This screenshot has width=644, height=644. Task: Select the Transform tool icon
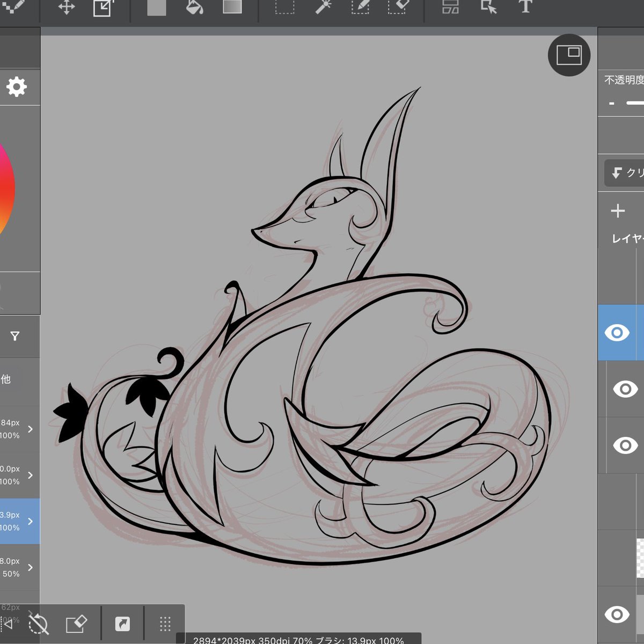103,8
